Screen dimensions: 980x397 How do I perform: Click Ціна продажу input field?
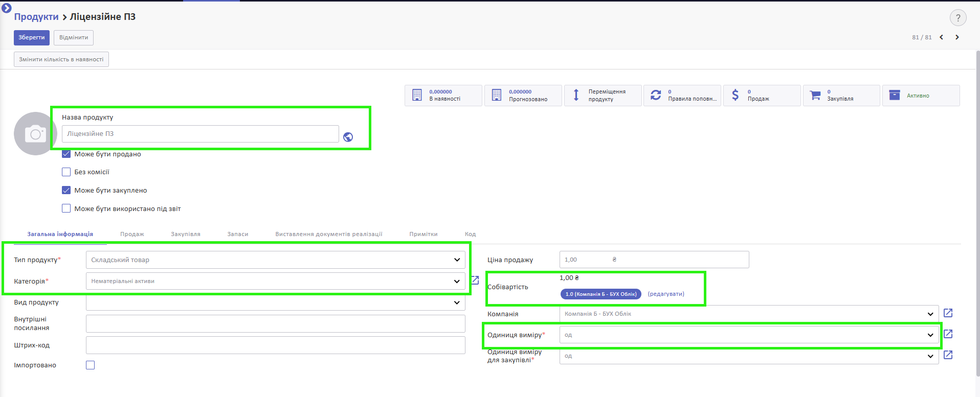[654, 260]
